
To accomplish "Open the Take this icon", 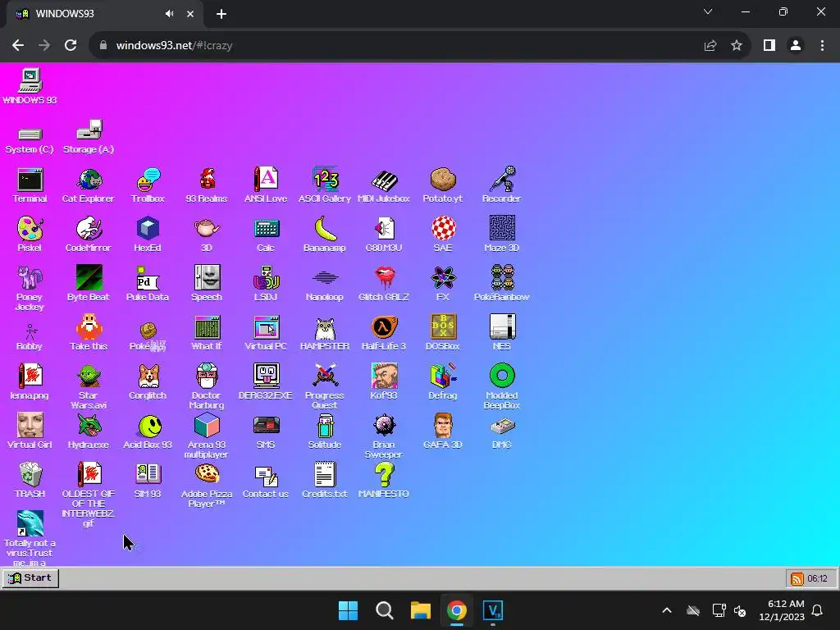I will coord(89,333).
